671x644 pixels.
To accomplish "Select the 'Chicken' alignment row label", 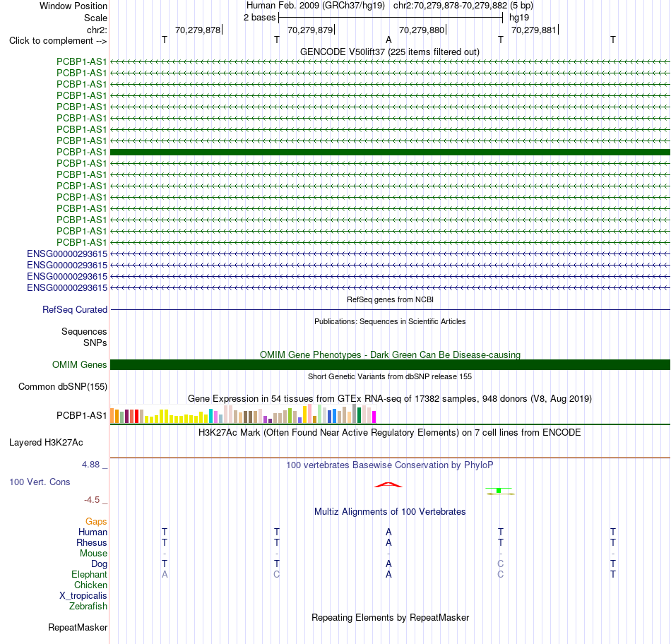I will tap(90, 585).
